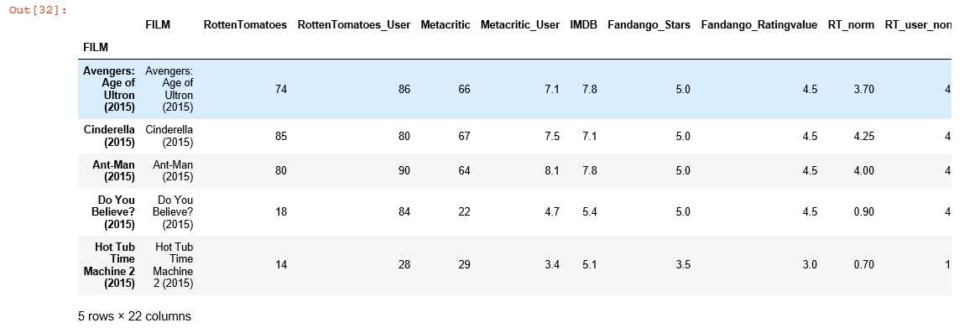
Task: Select the Fandango_Stars column header
Action: click(649, 25)
